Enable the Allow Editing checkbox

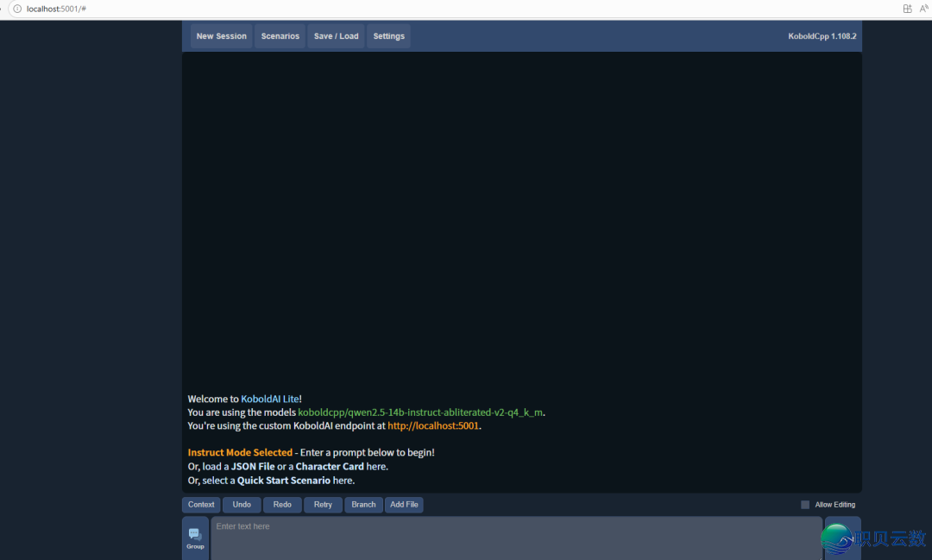[805, 505]
